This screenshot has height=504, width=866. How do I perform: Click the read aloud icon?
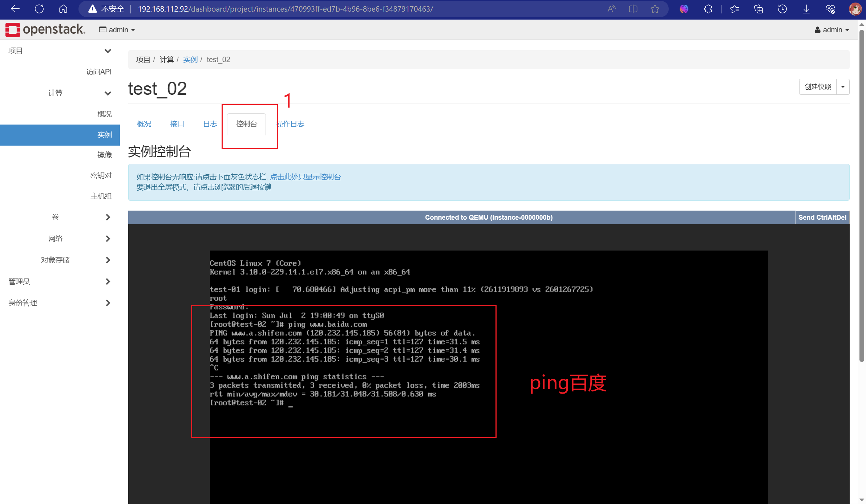pos(611,9)
